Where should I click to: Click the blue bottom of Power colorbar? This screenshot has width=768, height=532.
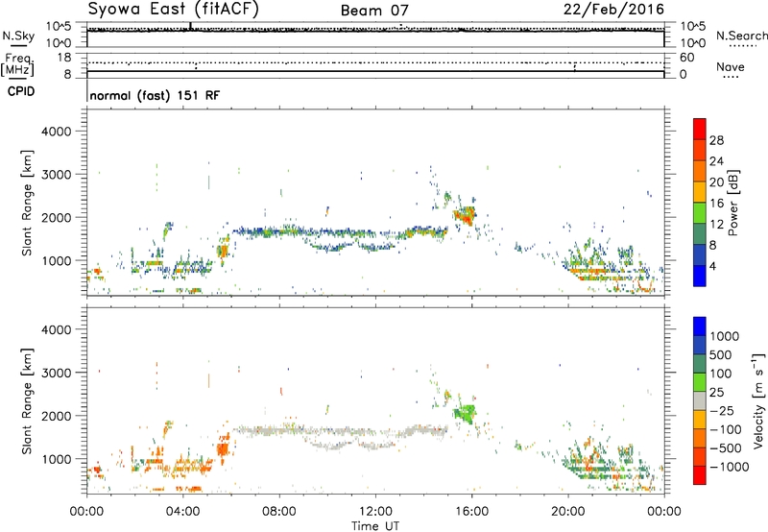pos(700,276)
